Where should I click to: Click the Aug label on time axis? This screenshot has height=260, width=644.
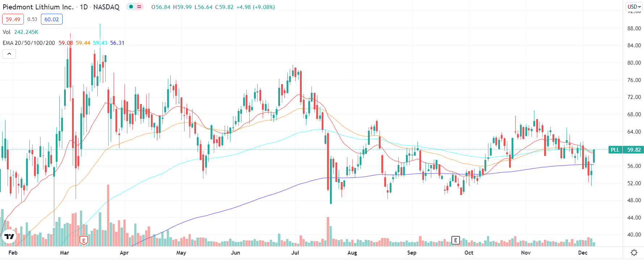[x=352, y=253]
